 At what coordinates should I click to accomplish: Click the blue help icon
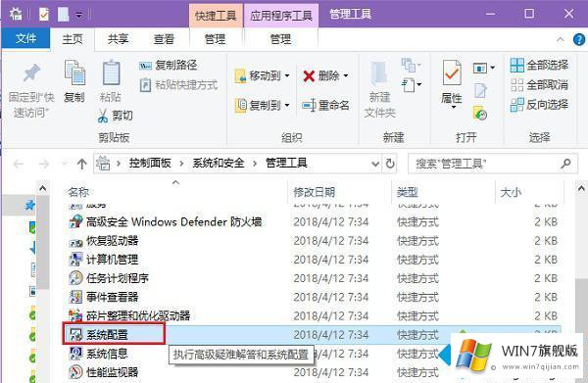[x=579, y=39]
